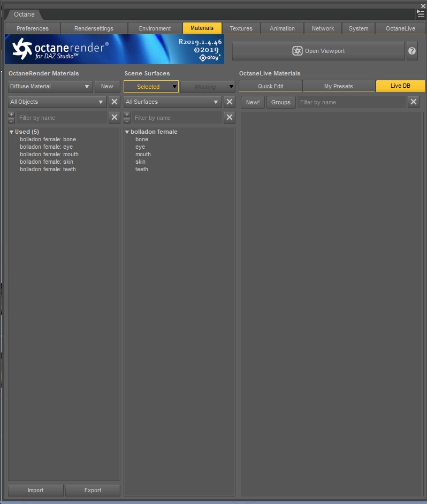
Task: Select the bone surface
Action: click(x=142, y=139)
